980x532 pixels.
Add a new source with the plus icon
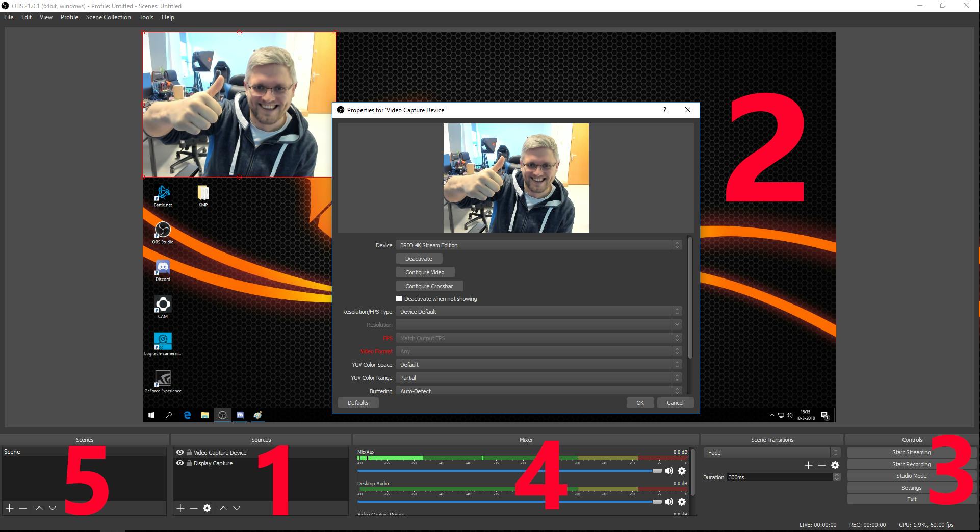coord(180,508)
